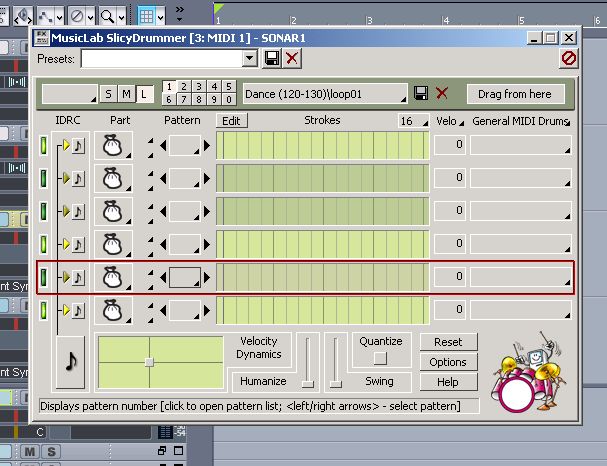
Task: Open Part bag icon in highlighted fifth row
Action: (113, 277)
